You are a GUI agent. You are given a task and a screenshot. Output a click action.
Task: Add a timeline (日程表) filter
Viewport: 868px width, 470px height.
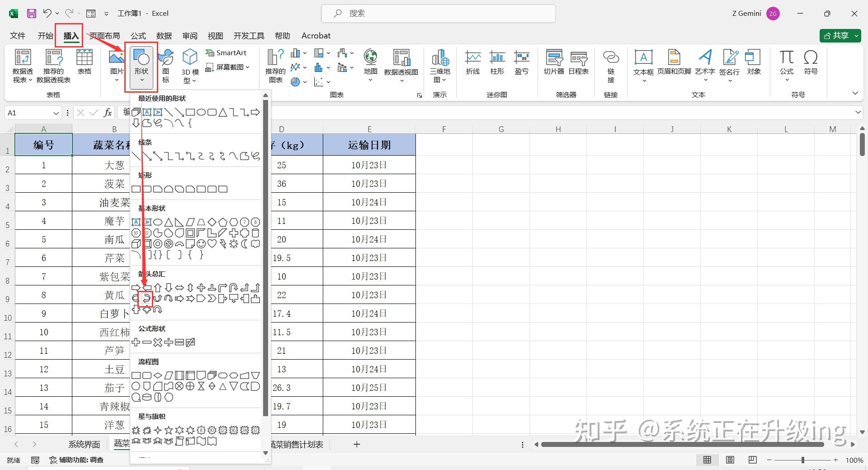[x=579, y=62]
